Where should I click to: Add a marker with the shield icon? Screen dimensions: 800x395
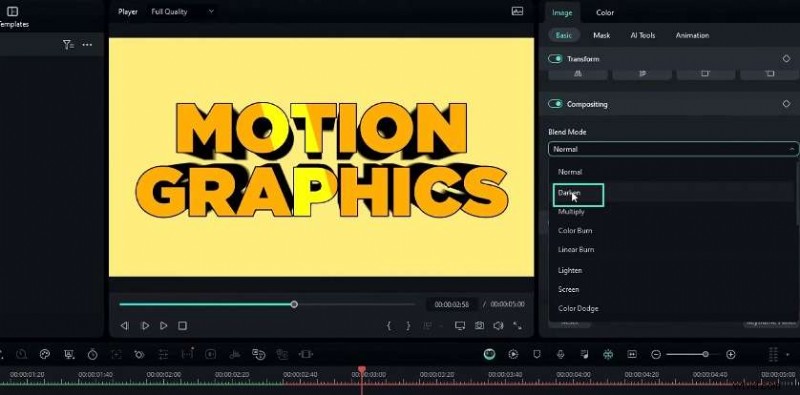[x=536, y=354]
